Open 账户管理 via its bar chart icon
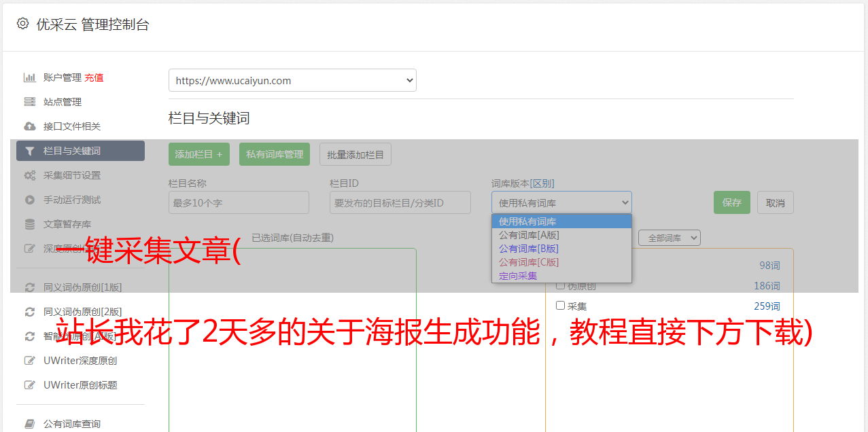 pos(29,77)
